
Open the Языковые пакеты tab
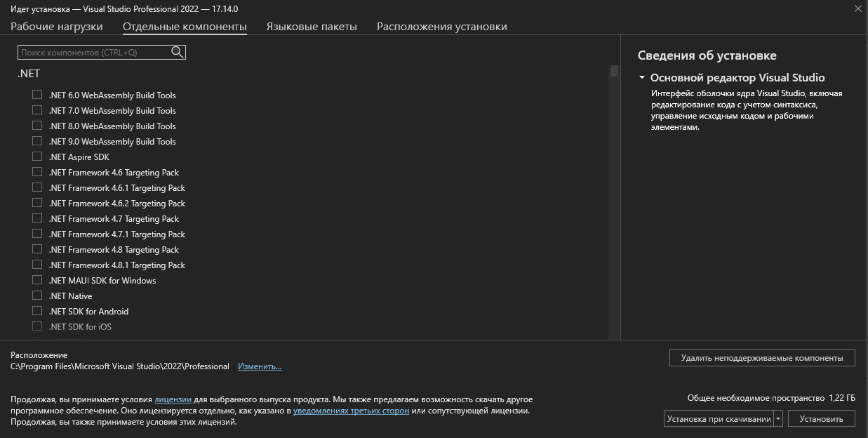(x=312, y=27)
